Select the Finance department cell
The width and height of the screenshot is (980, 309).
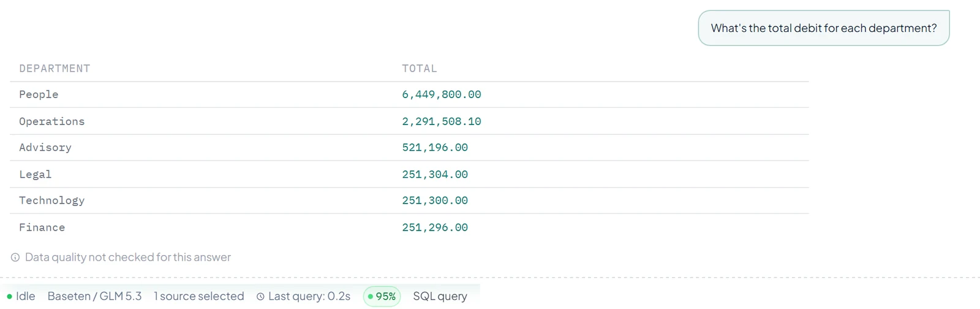tap(42, 227)
